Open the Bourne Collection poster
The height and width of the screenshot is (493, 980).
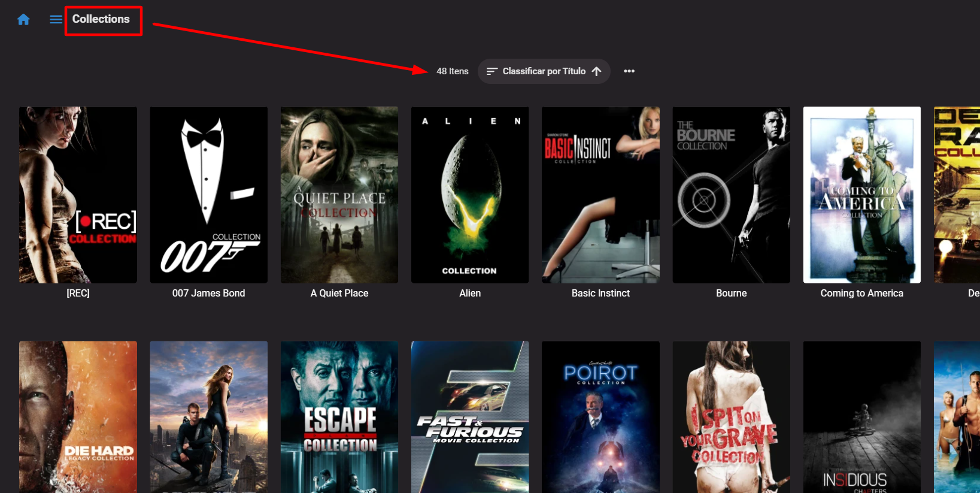click(732, 195)
